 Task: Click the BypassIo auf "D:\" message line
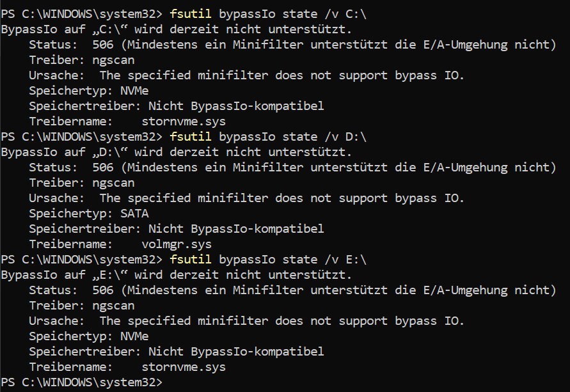pos(177,152)
